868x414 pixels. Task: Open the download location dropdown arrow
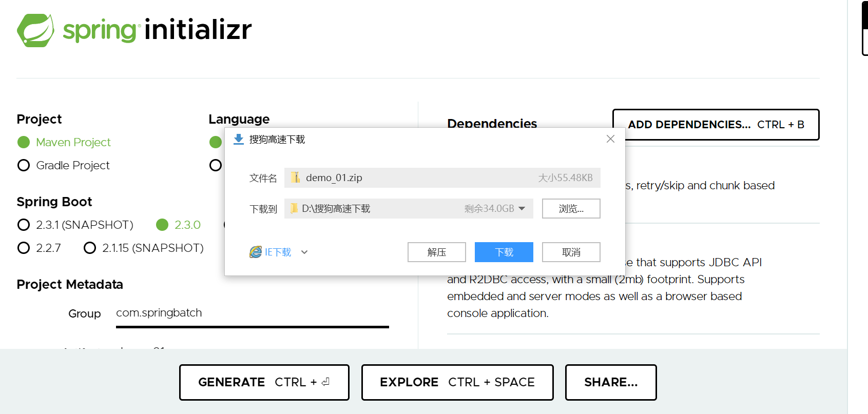(x=522, y=208)
